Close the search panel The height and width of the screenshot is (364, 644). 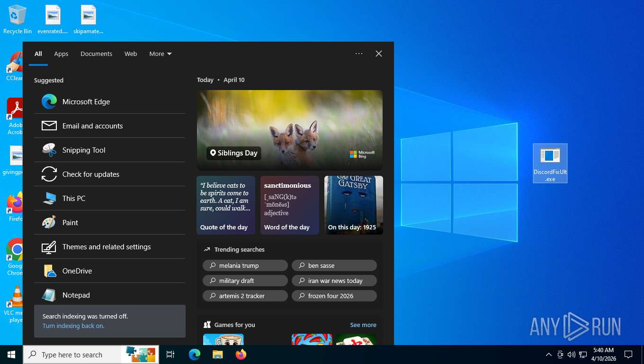coord(379,54)
